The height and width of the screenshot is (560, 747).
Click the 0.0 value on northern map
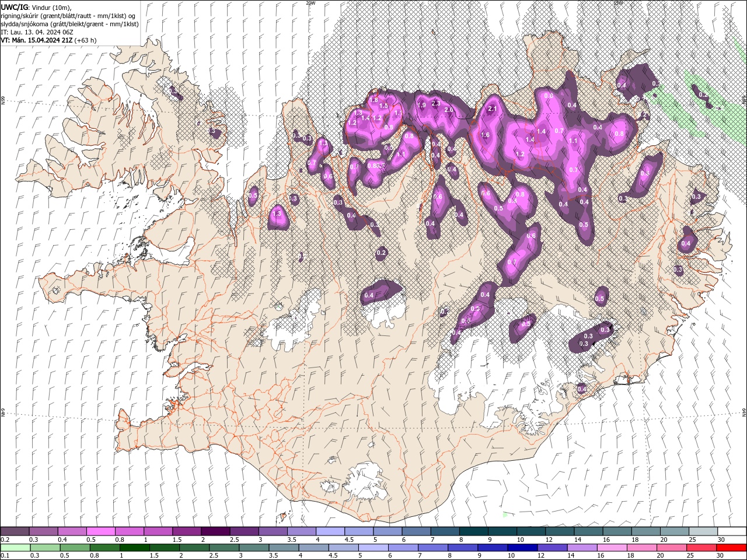[x=549, y=96]
